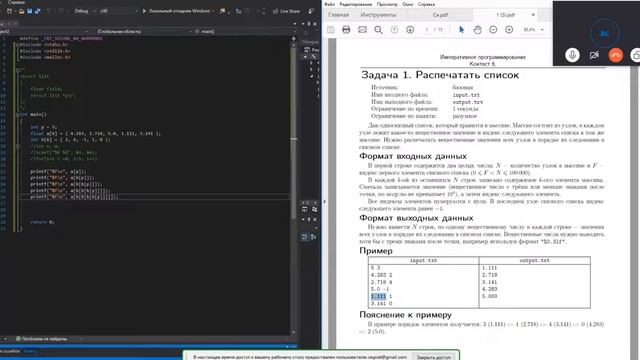Click the hot reload flame icon beside the debugger
Screen dimensions: 640x360
click(222, 11)
